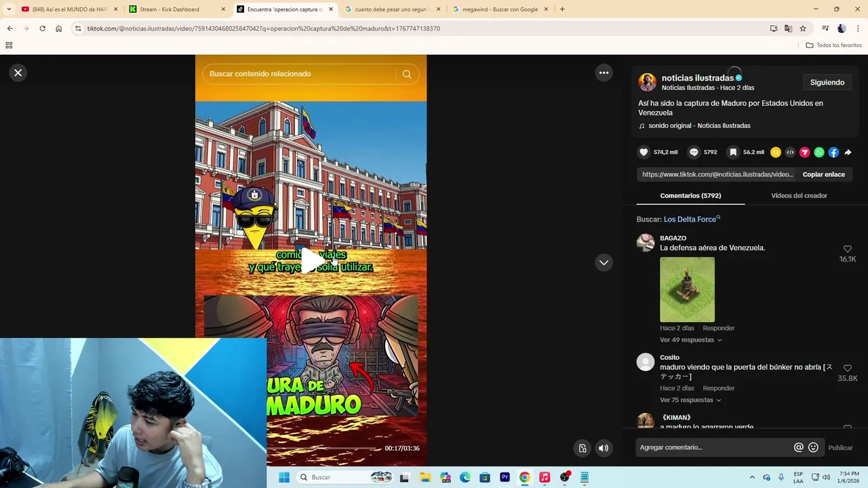This screenshot has width=868, height=488.
Task: Click the address bar URL
Action: 263,28
